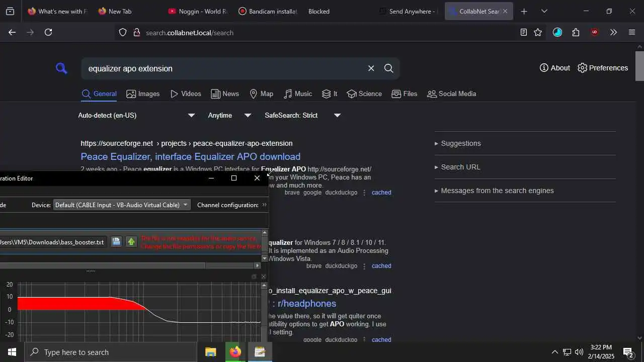Click the Firefox View icon in tab bar
This screenshot has width=644, height=362.
pyautogui.click(x=10, y=11)
